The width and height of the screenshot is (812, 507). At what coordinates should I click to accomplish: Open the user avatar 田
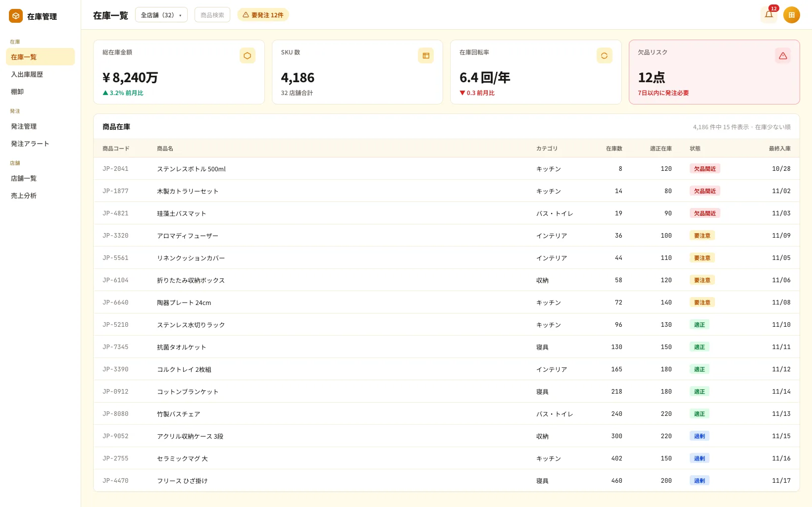(791, 15)
